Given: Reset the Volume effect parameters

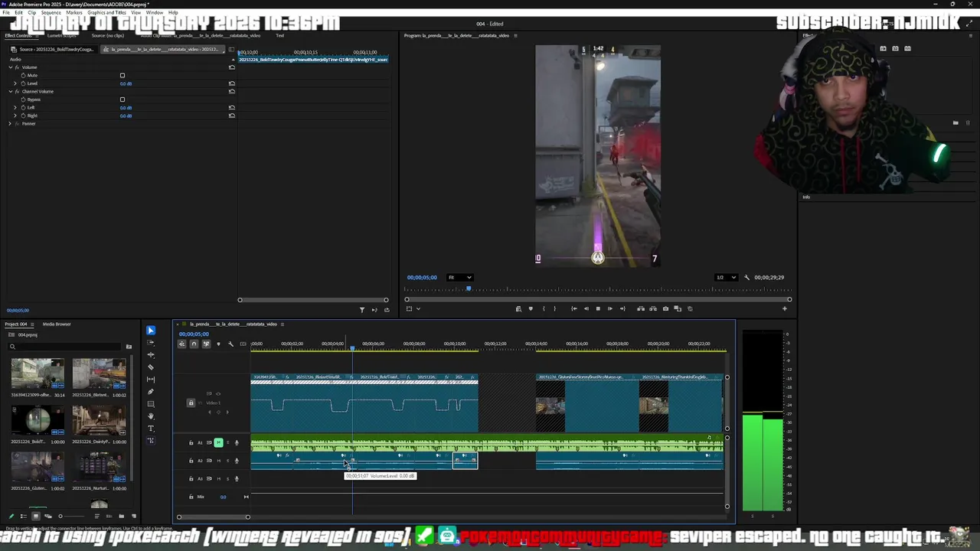Looking at the screenshot, I should click(232, 67).
